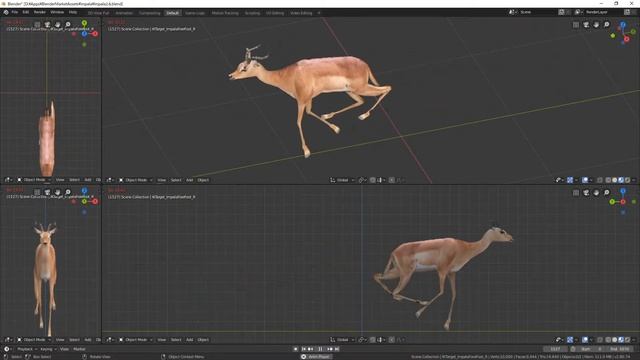Switch to the UV Editing workspace tab
The image size is (640, 360).
point(275,13)
